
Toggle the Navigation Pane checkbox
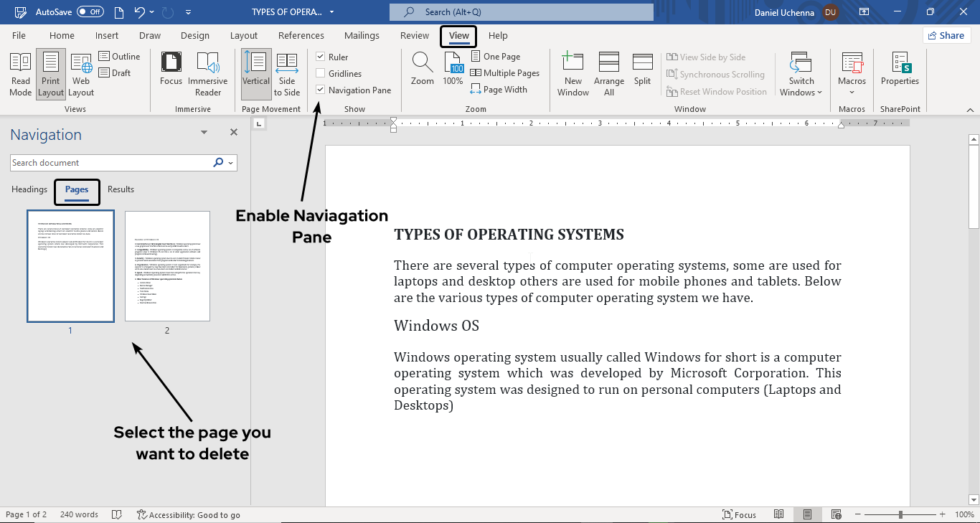point(321,90)
